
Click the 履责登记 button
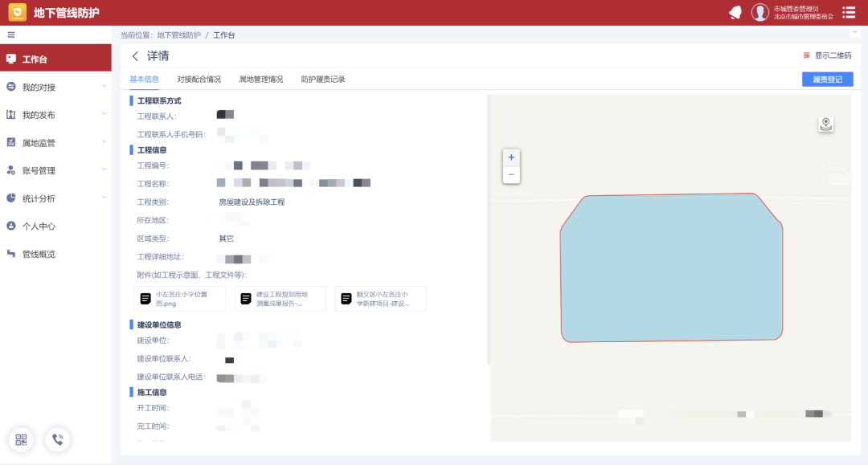click(x=827, y=80)
